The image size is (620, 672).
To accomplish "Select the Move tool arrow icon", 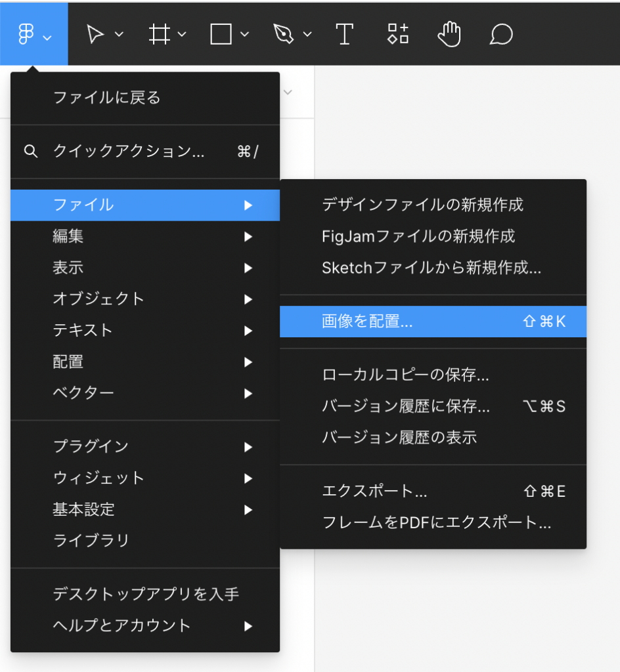I will tap(95, 34).
